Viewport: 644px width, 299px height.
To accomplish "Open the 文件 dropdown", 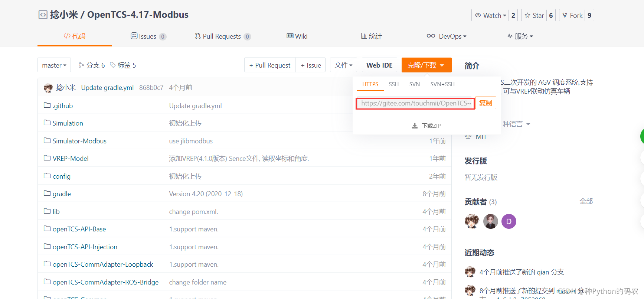I will coord(344,65).
